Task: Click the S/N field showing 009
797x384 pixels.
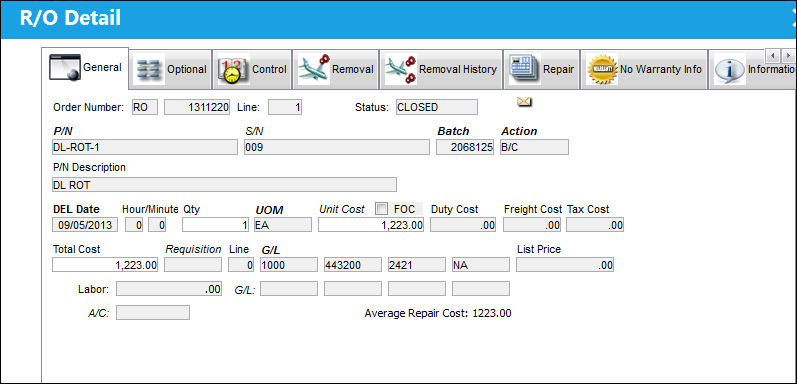Action: pyautogui.click(x=336, y=147)
